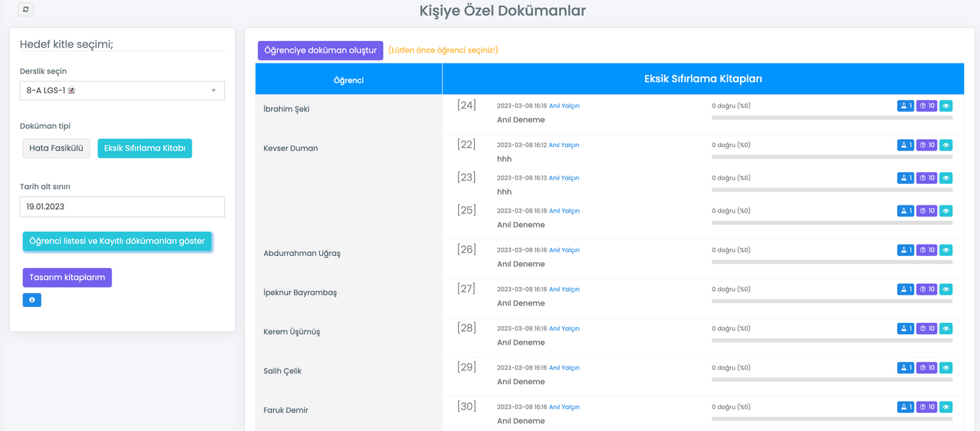Click the blue info icon button
Screen dimensions: 980x431
click(x=32, y=300)
